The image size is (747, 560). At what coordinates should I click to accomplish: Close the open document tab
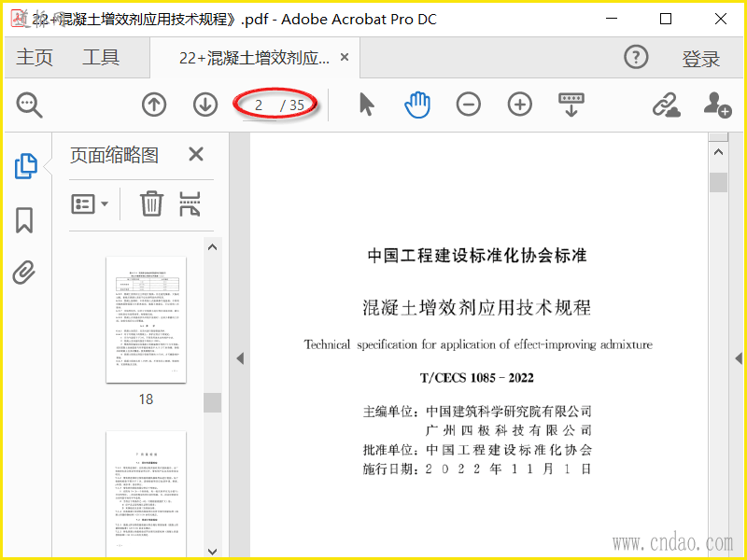345,57
